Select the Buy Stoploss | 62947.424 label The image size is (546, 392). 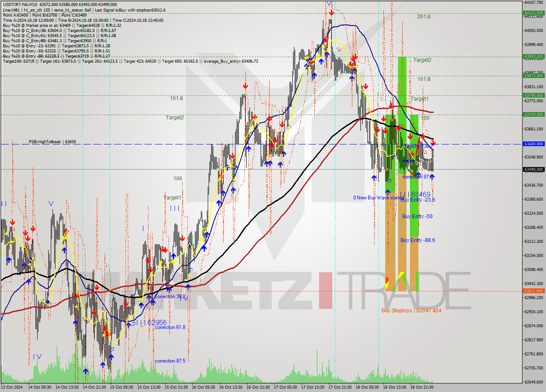411,311
